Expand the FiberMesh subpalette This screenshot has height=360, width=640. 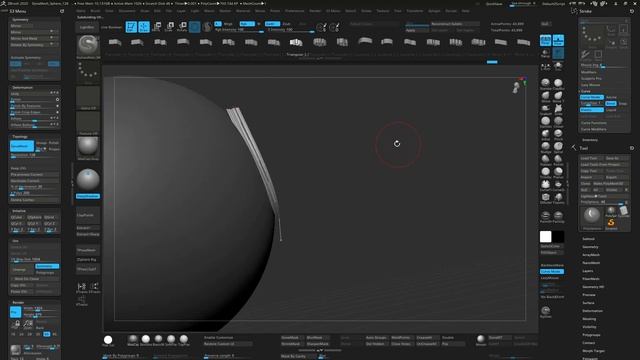tap(591, 279)
